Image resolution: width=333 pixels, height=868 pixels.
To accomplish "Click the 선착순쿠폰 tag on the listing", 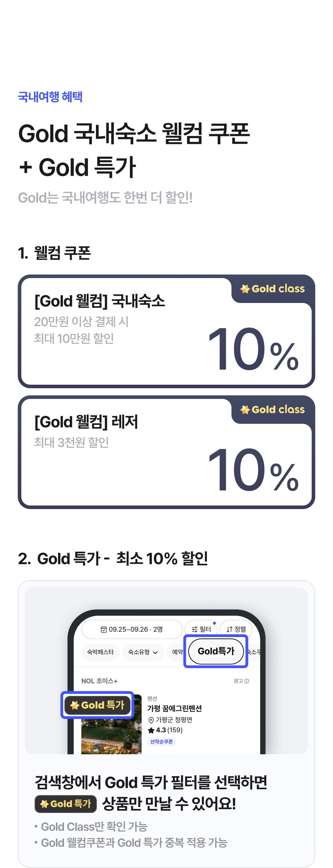I will pos(161,741).
